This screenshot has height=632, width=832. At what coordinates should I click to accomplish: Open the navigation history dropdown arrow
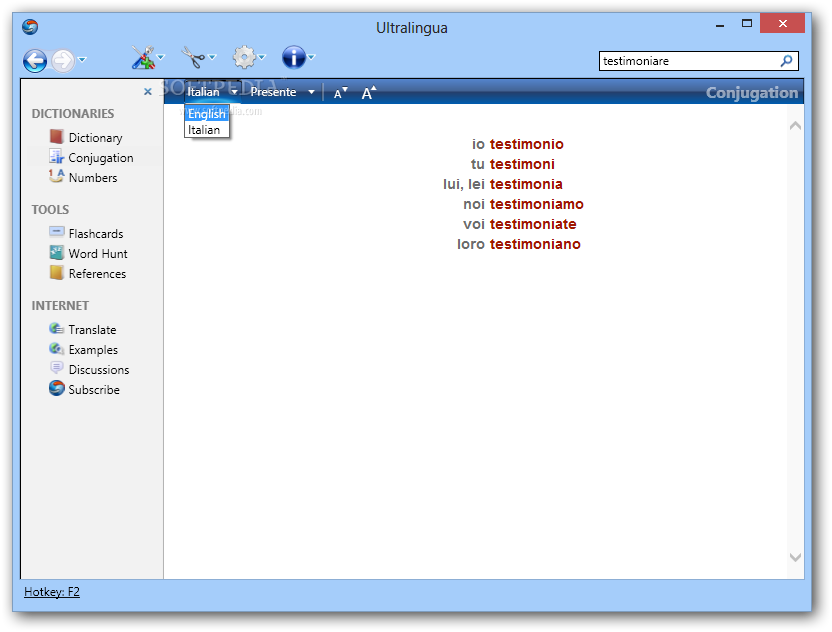(x=82, y=59)
